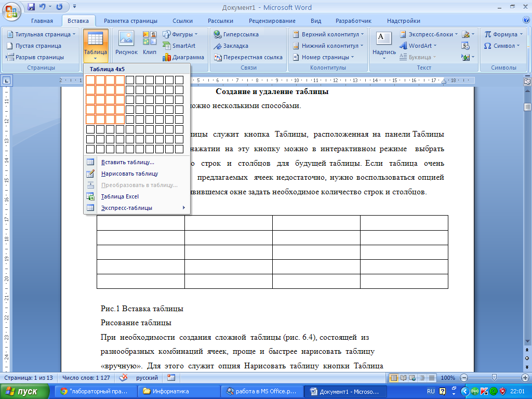
Task: Click 100% zoom level button
Action: coord(448,378)
